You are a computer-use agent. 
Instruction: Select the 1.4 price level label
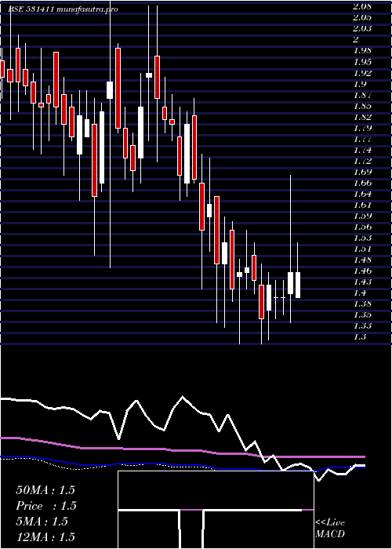click(360, 293)
